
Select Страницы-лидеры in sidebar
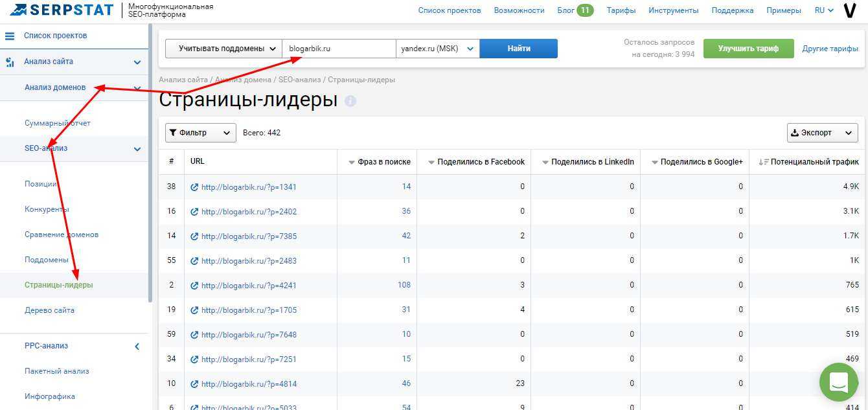59,285
